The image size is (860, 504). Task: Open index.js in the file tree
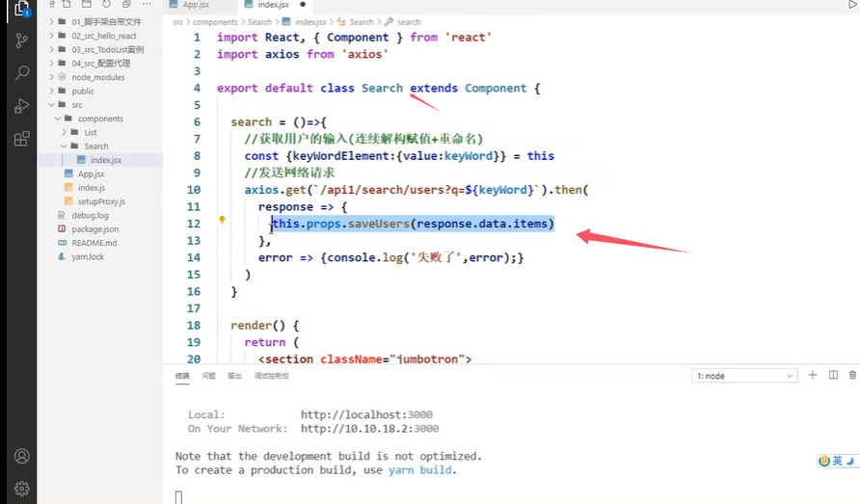[101, 188]
